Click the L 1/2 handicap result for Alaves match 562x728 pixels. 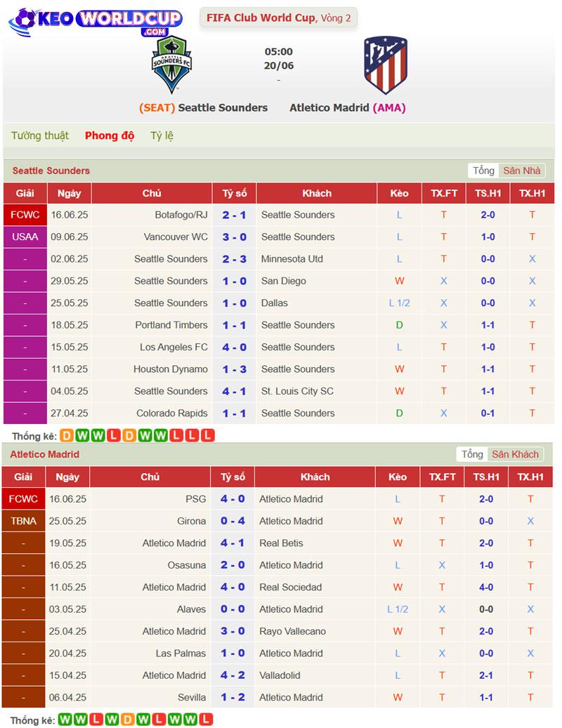click(x=398, y=609)
